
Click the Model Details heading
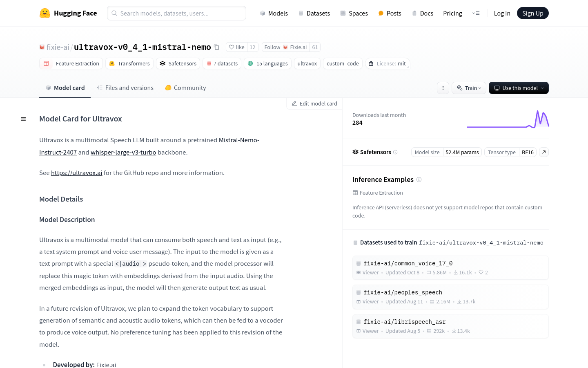(x=61, y=199)
